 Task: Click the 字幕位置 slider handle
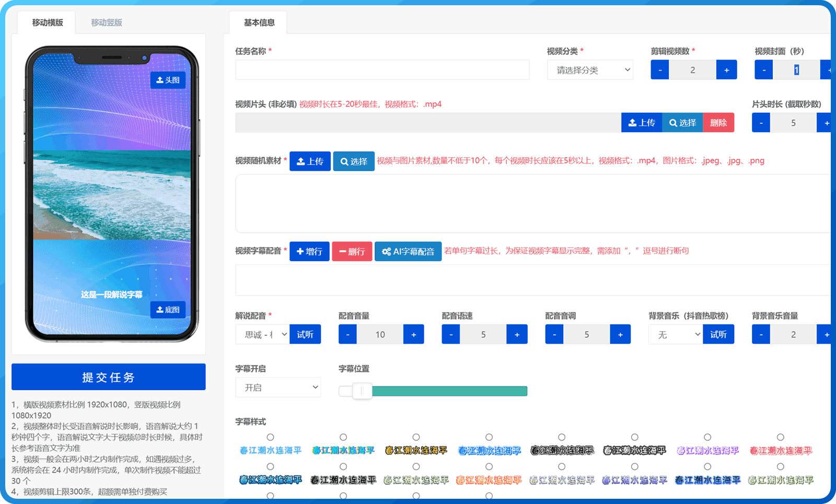tap(362, 391)
